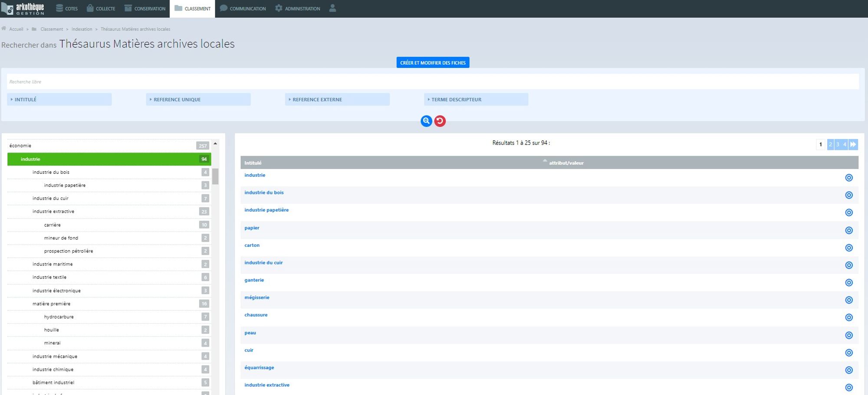Expand the REFERENCE EXTERNE filter
The image size is (868, 395).
point(337,100)
